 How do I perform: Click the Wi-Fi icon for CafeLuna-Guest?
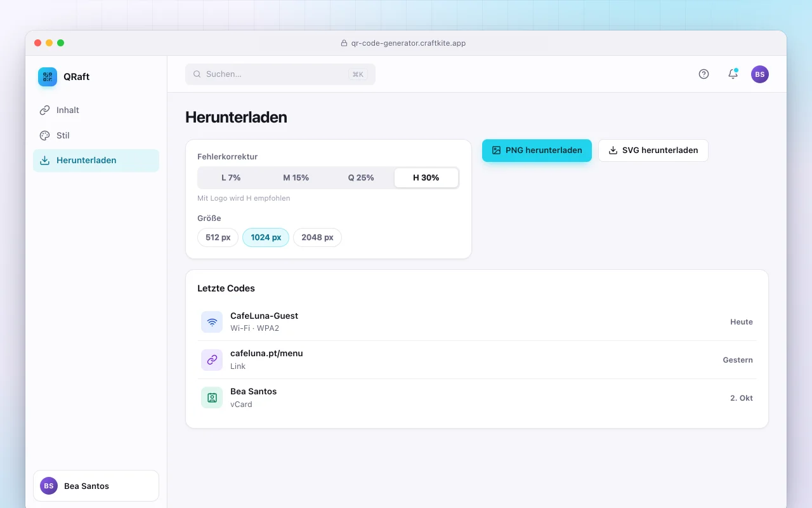coord(212,322)
